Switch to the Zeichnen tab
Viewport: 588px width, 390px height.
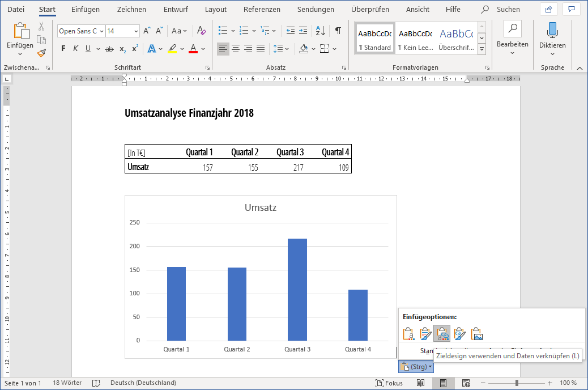tap(131, 10)
